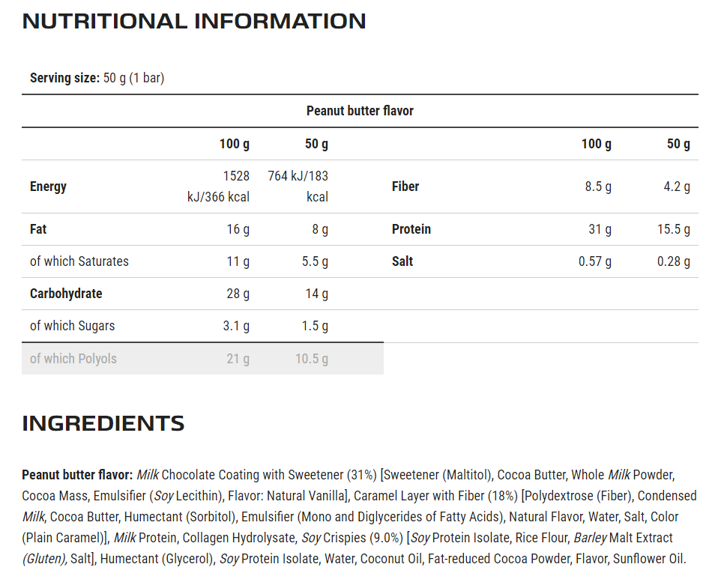Click the 1528 kJ/366 kcal energy value
721x588 pixels.
click(x=218, y=187)
